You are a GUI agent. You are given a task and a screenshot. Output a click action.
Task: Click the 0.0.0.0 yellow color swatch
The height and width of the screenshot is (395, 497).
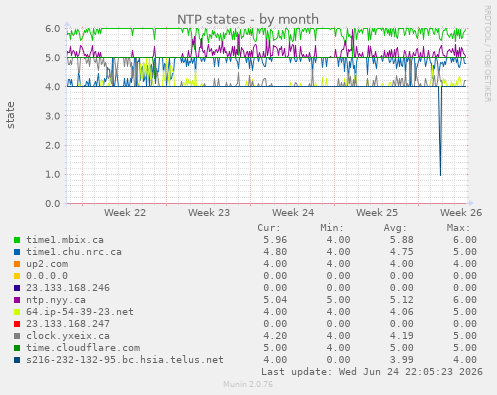[x=17, y=276]
